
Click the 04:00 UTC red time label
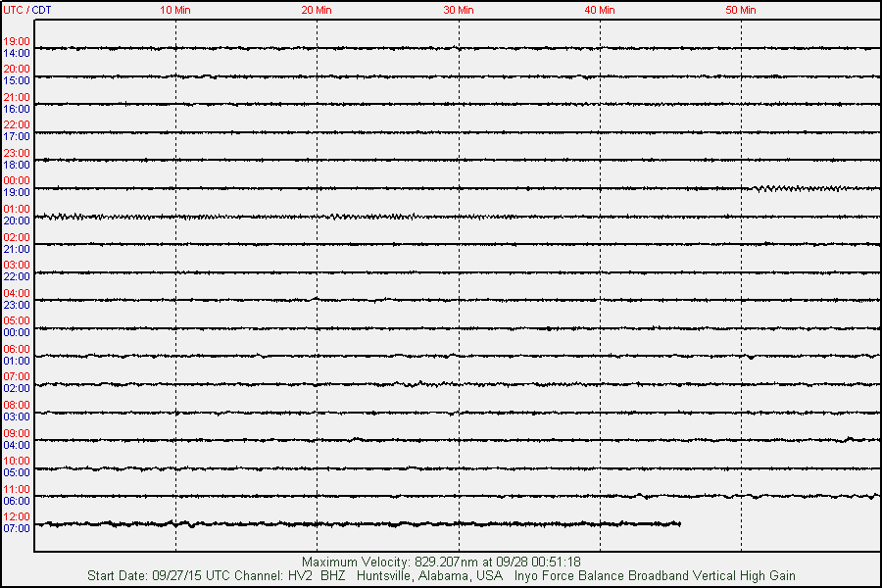pos(17,293)
